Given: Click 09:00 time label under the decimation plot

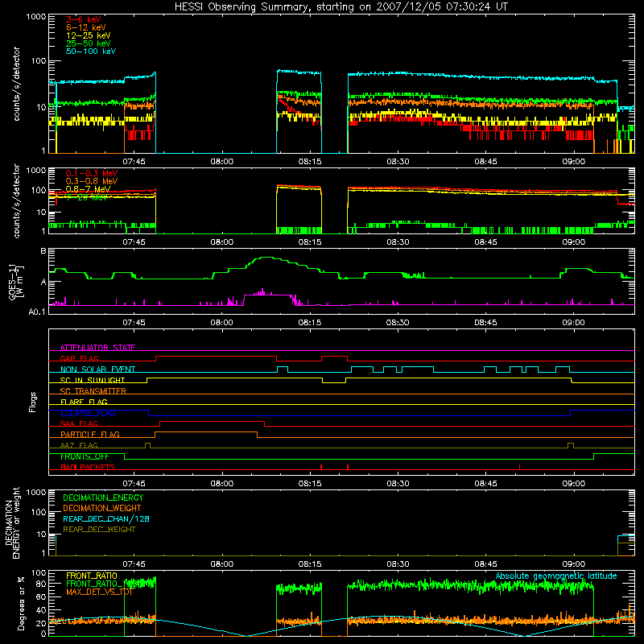Looking at the screenshot, I should click(x=573, y=564).
